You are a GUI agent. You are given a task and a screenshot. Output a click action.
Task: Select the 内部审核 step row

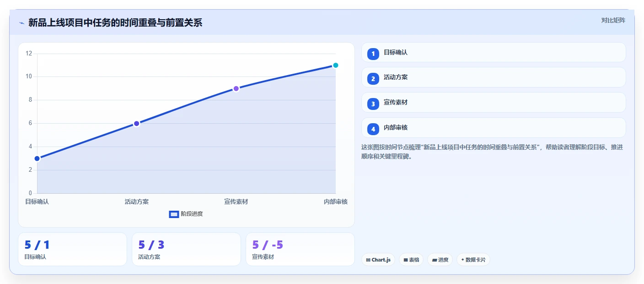494,128
